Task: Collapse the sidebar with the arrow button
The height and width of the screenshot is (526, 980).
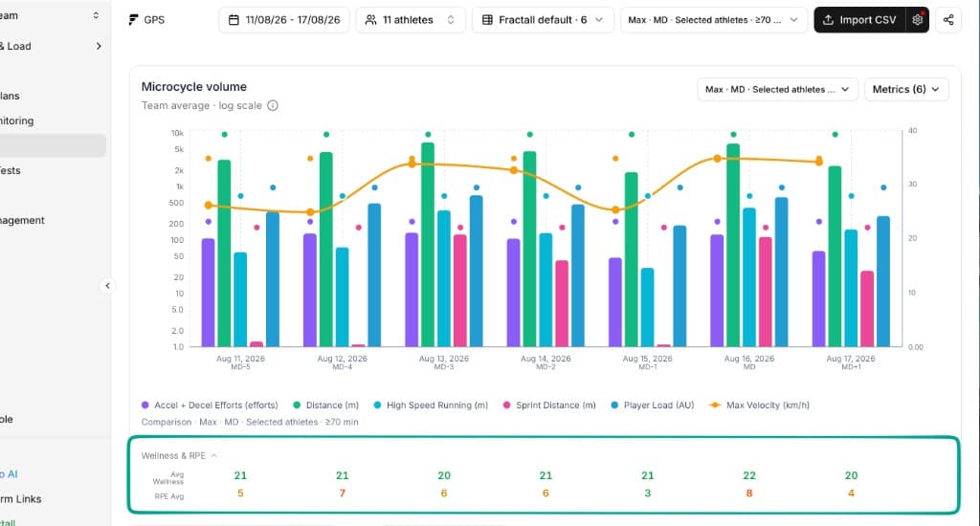Action: (x=107, y=286)
